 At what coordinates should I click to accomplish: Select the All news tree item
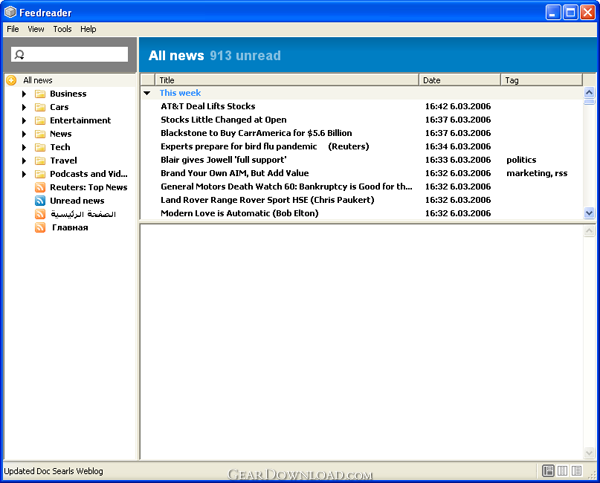[x=38, y=80]
